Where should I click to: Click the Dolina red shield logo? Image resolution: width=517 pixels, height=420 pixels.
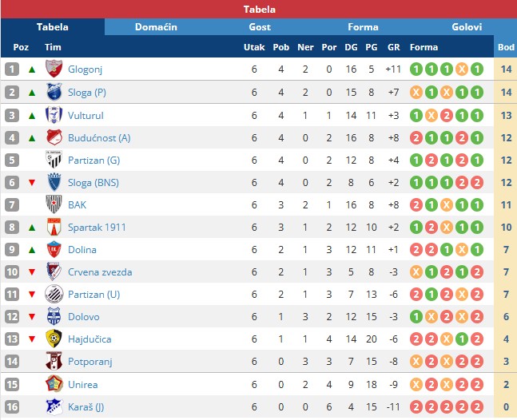(54, 249)
